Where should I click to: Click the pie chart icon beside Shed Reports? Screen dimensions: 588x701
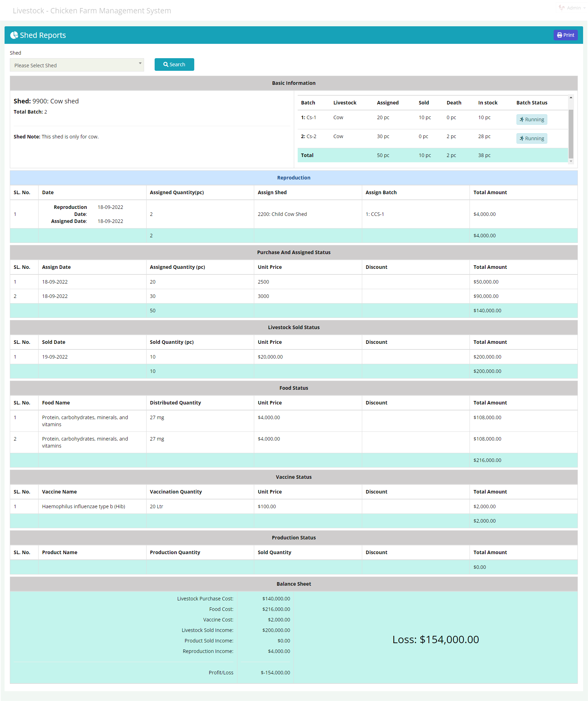14,35
